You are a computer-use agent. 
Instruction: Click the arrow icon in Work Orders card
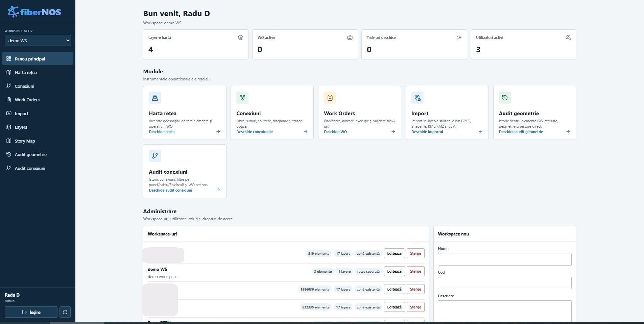pos(393,132)
